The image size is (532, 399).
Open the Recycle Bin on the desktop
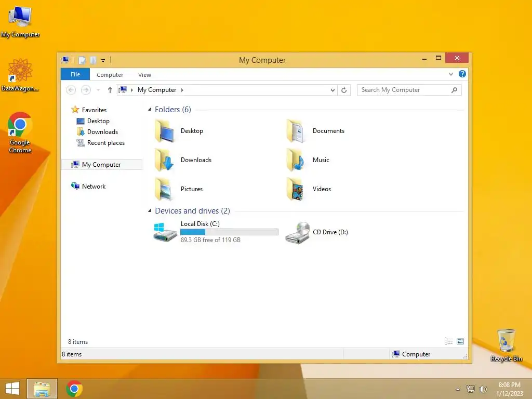[506, 345]
